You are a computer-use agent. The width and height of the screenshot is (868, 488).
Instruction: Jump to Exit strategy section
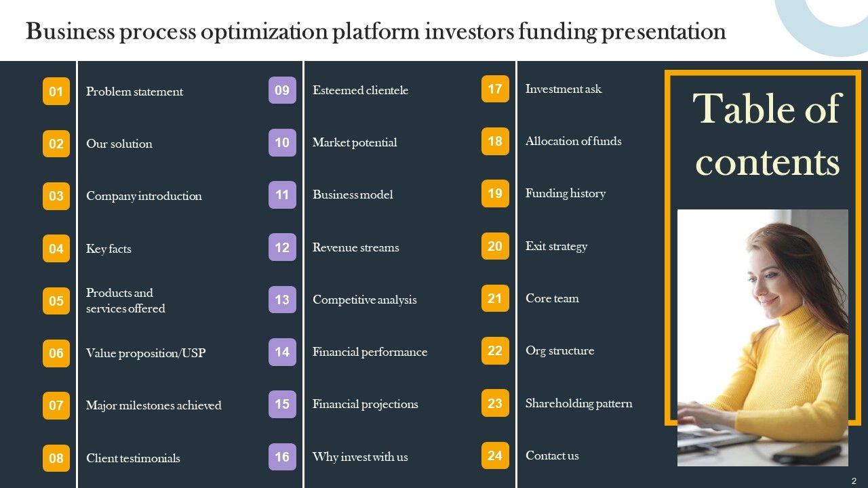[556, 246]
